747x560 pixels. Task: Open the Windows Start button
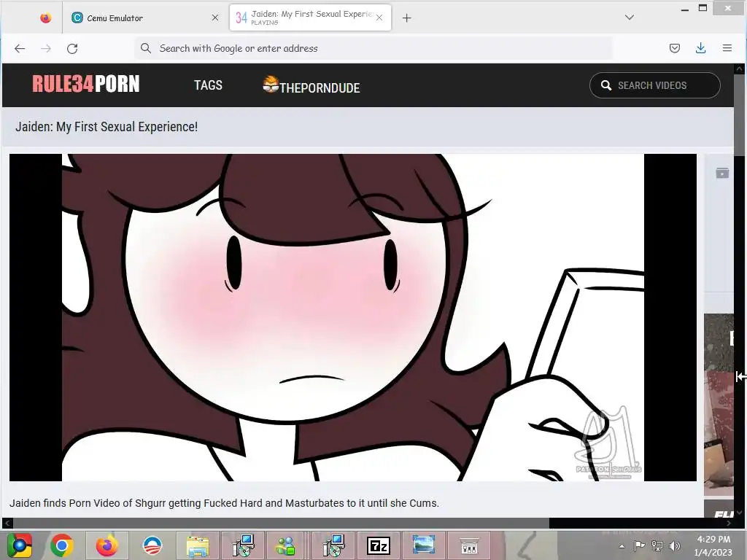click(19, 545)
